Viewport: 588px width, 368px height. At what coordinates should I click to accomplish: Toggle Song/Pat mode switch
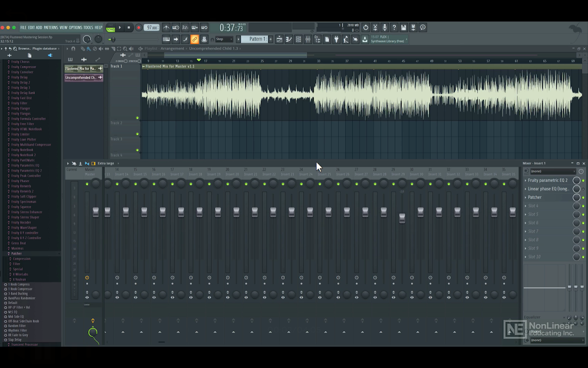111,28
